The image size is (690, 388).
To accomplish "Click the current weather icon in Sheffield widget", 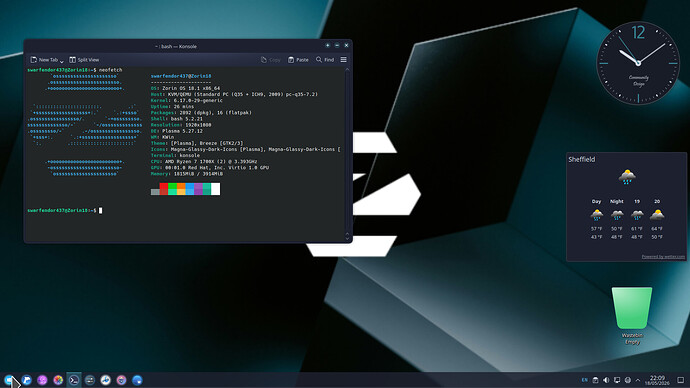I will click(x=627, y=177).
